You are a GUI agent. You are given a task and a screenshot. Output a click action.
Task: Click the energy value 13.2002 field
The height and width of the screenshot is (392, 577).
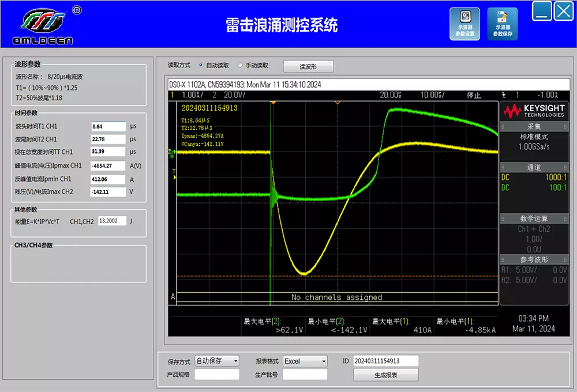click(112, 221)
